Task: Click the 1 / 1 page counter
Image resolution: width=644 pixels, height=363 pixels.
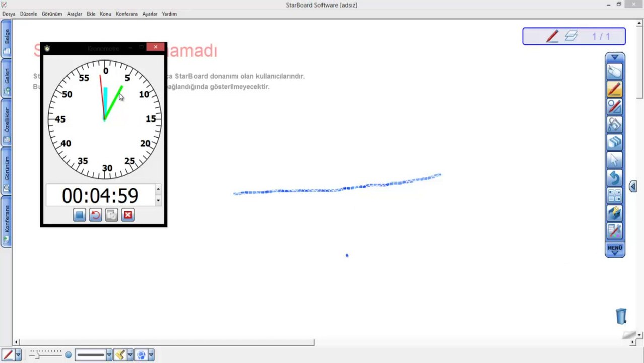Action: 601,37
